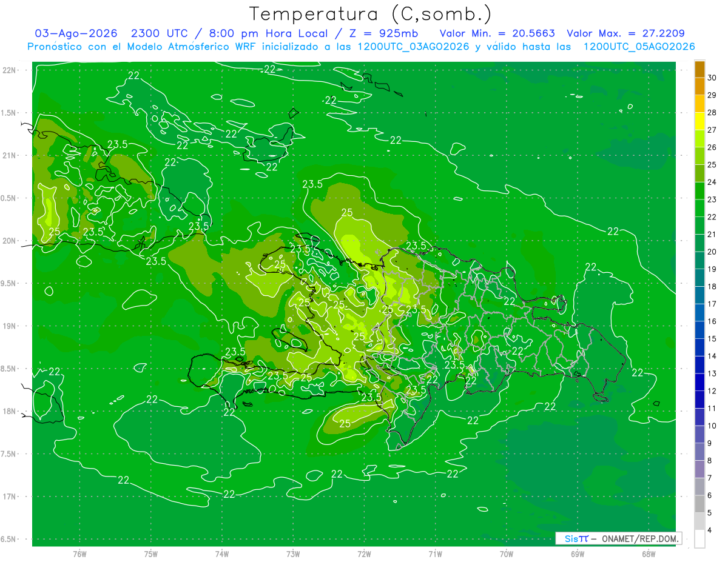Click dark blue legend swatch between 11 and 12

tap(699, 400)
